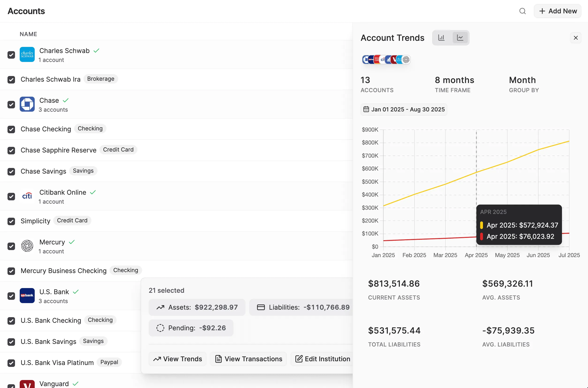
Task: Uncheck the Chase Checking account
Action: point(11,129)
